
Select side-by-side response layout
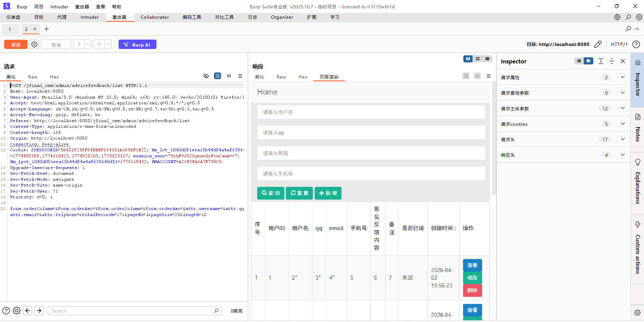[x=468, y=59]
